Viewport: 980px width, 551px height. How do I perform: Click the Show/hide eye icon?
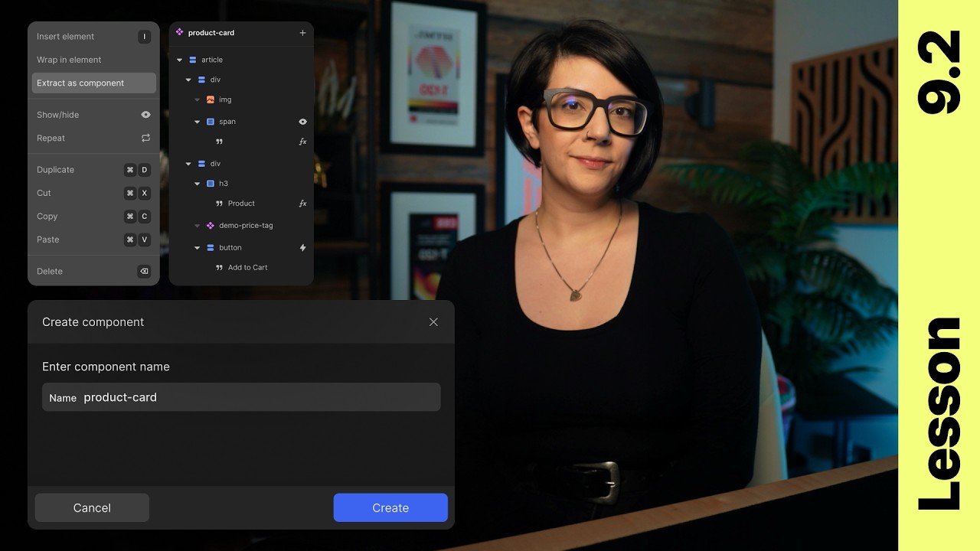coord(145,114)
